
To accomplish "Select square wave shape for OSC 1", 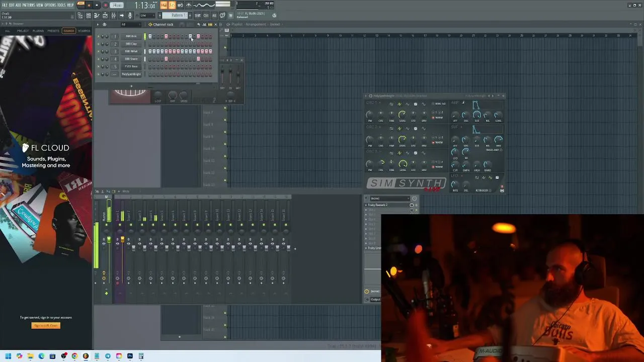I will pyautogui.click(x=391, y=104).
